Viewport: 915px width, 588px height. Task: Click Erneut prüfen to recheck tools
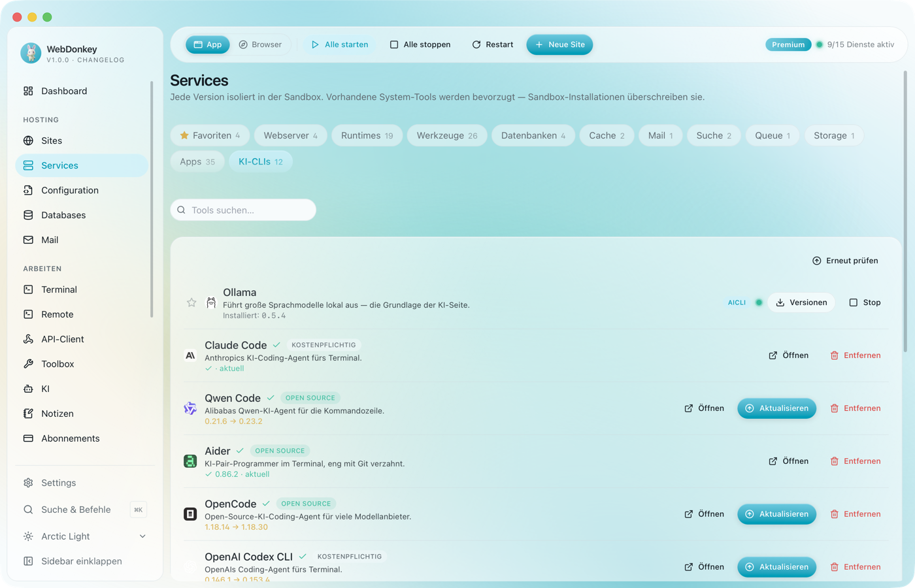tap(845, 261)
